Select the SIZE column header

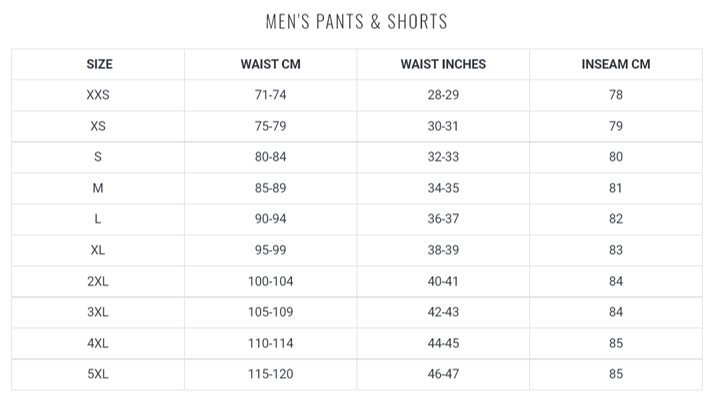pos(99,64)
